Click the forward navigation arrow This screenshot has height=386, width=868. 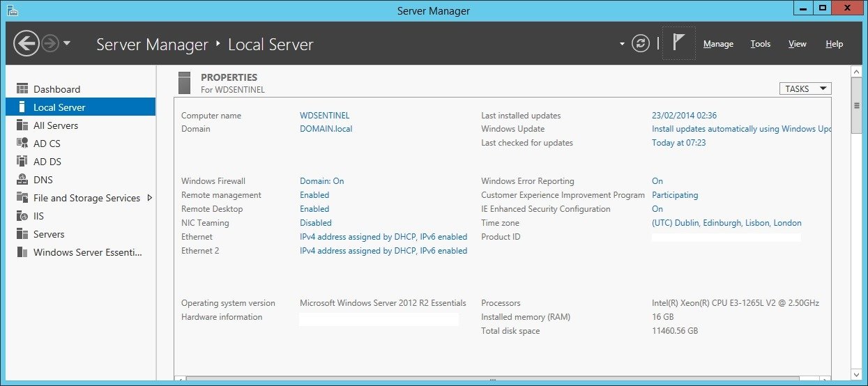click(50, 44)
